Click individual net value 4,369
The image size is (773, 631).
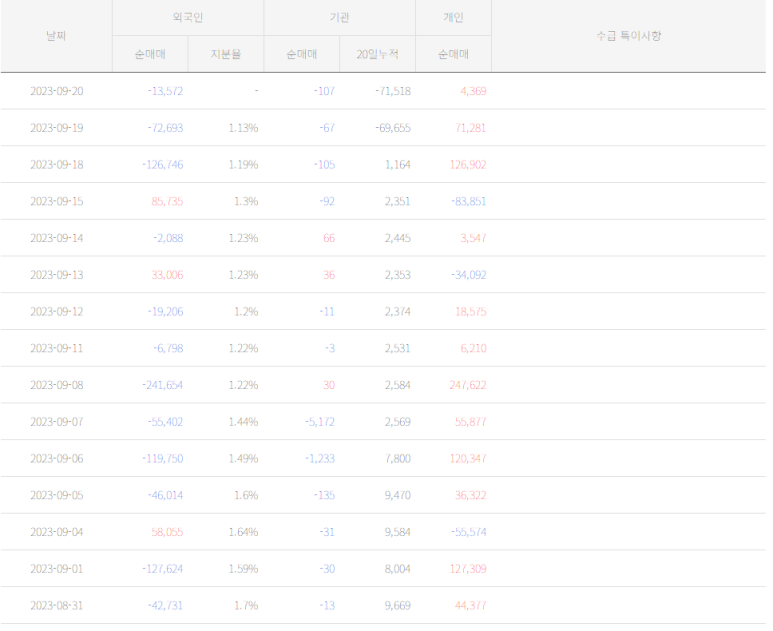tap(473, 91)
